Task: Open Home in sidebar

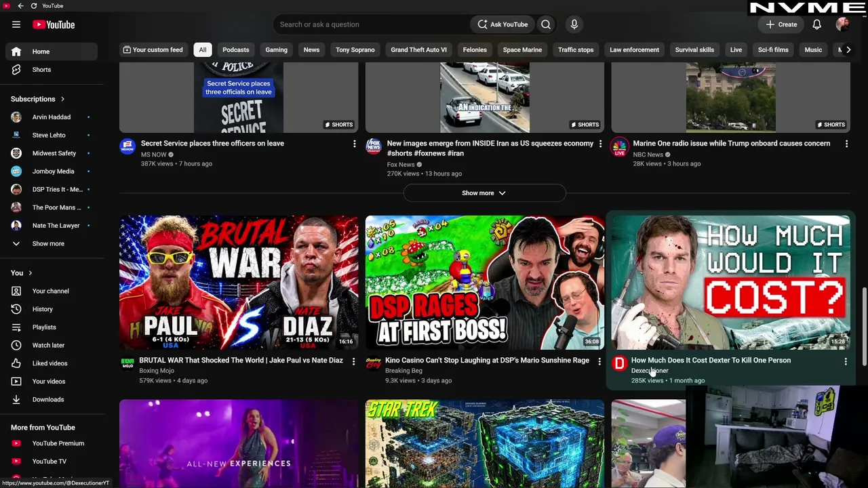Action: [52, 52]
